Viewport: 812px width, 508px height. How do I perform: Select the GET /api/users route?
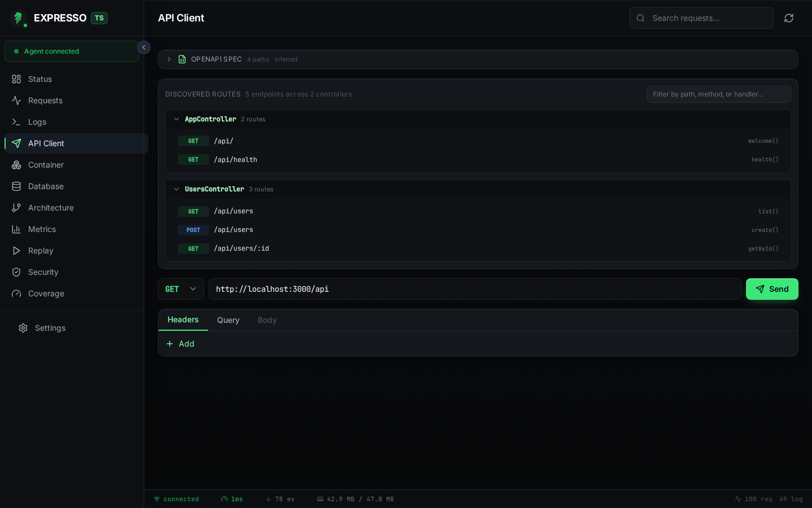coord(478,211)
